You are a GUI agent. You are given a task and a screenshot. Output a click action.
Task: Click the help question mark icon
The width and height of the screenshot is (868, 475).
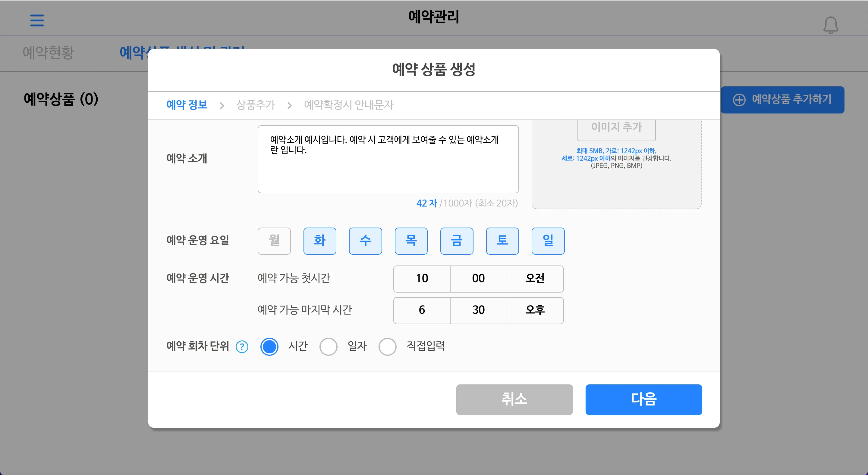(x=242, y=346)
